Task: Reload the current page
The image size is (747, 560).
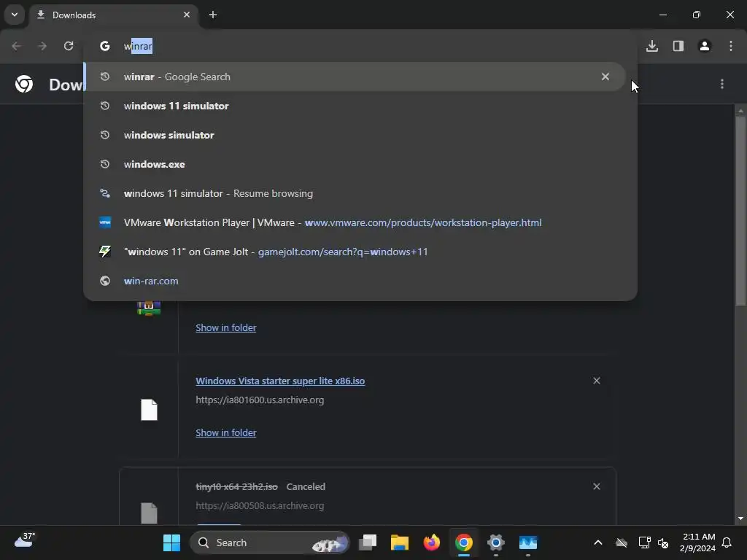Action: 69,46
